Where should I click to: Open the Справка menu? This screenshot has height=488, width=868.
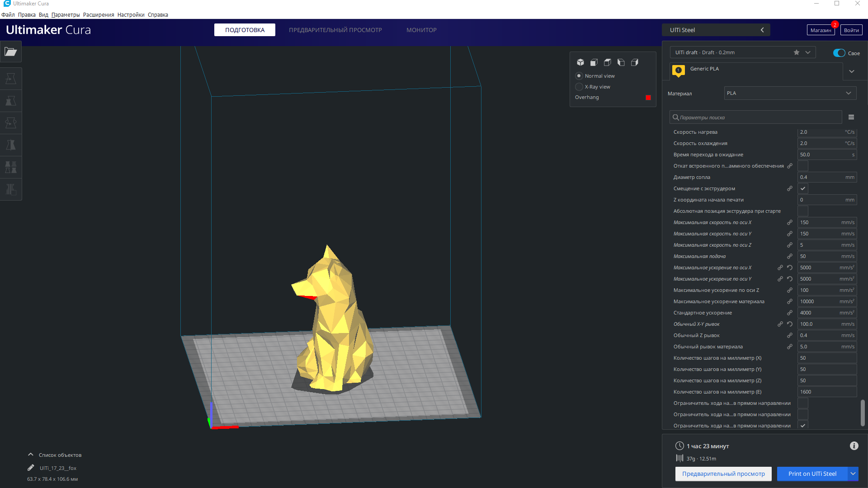[x=158, y=14]
